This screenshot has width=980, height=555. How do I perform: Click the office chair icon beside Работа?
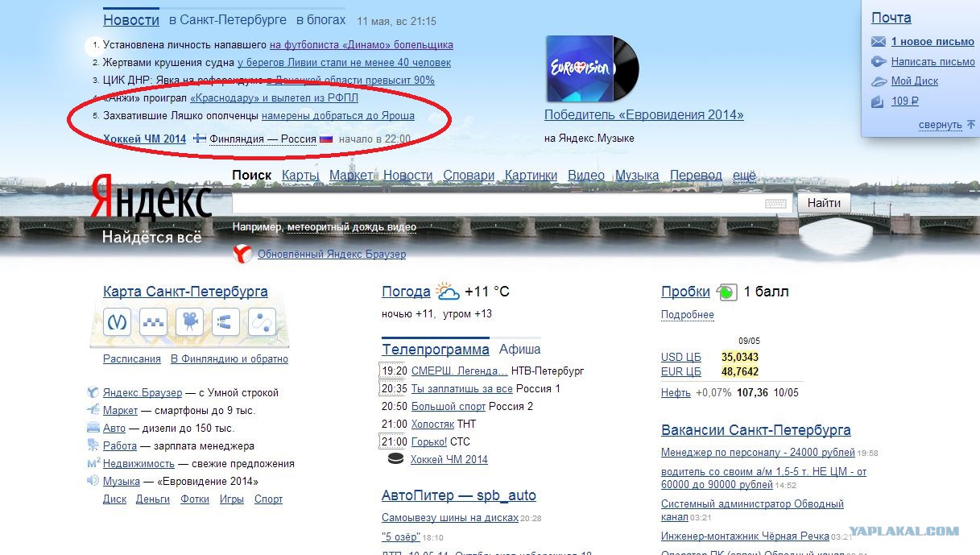pos(93,445)
